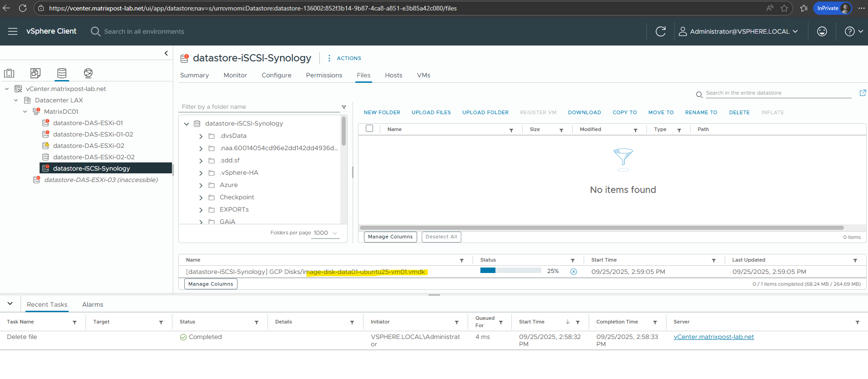Image resolution: width=868 pixels, height=379 pixels.
Task: Cancel the vmdk upload in progress
Action: point(574,272)
